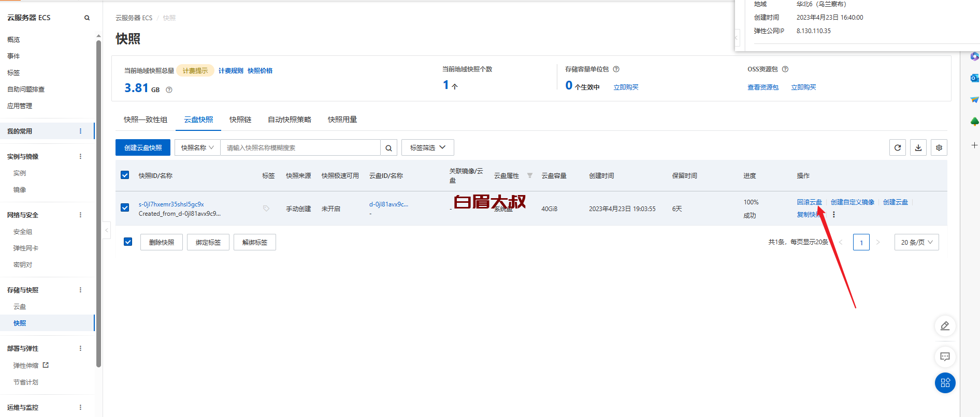The image size is (980, 417).
Task: Select page number 1 in pagination
Action: coord(861,242)
